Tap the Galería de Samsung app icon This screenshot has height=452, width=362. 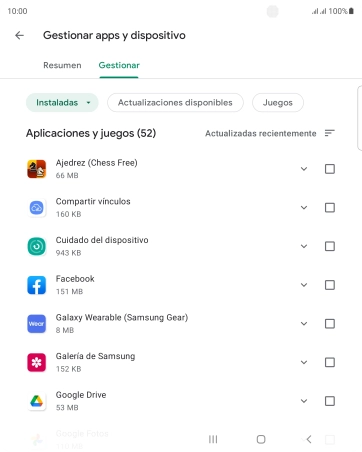tap(36, 362)
